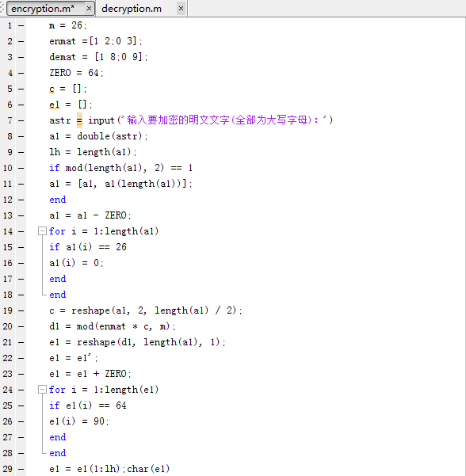This screenshot has width=466, height=476.
Task: Click 'for i = 1:length(a1)' text
Action: tap(104, 231)
